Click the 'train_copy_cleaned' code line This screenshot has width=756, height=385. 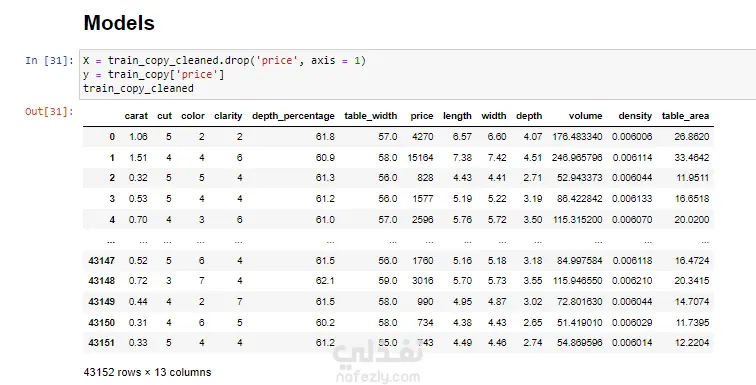tap(138, 89)
